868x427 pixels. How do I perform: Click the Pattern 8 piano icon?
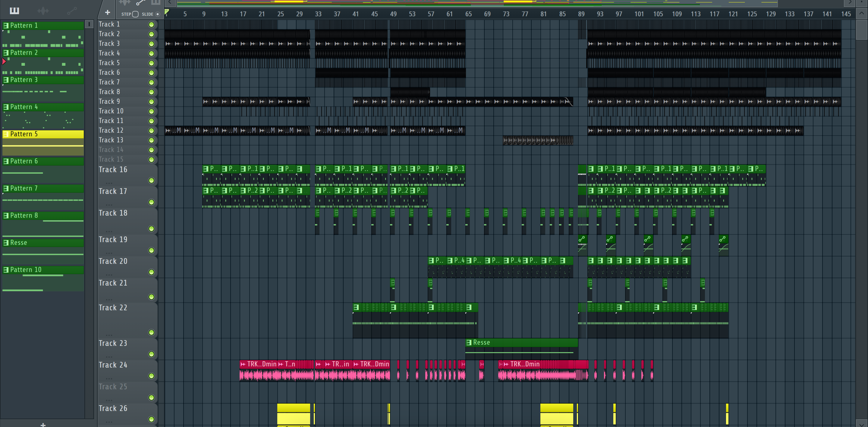pyautogui.click(x=6, y=215)
